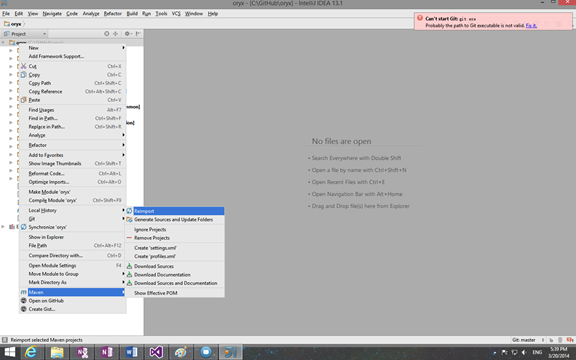
Task: Click Download Sources and Documentation
Action: pyautogui.click(x=175, y=283)
